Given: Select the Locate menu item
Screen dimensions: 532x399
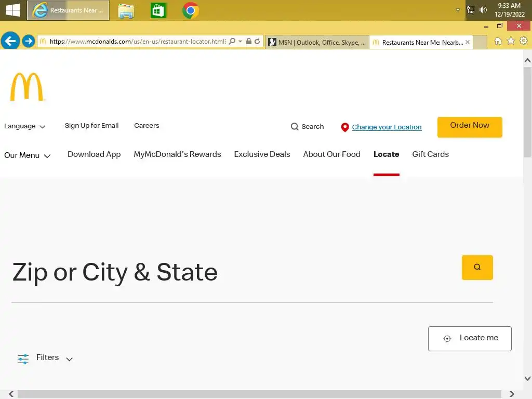Looking at the screenshot, I should [386, 154].
